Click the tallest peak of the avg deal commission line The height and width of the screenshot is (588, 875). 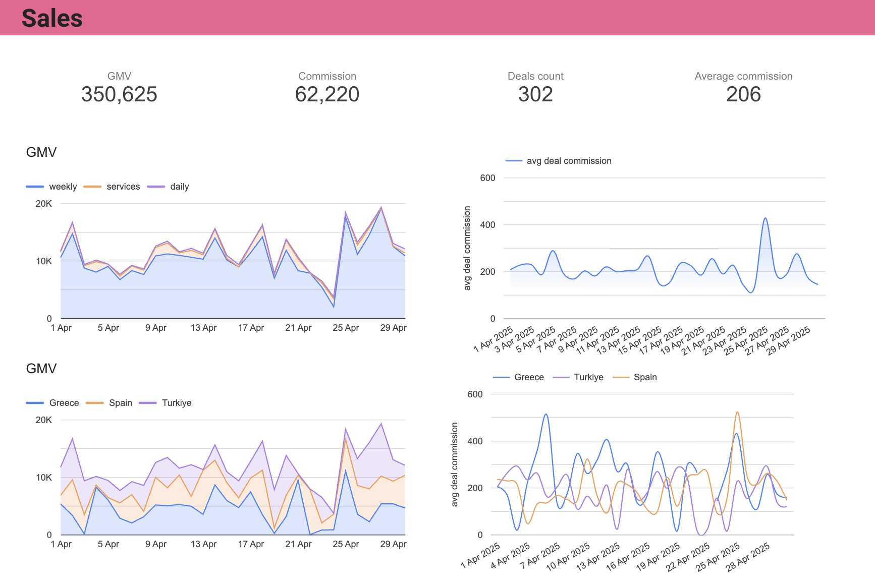pos(765,218)
